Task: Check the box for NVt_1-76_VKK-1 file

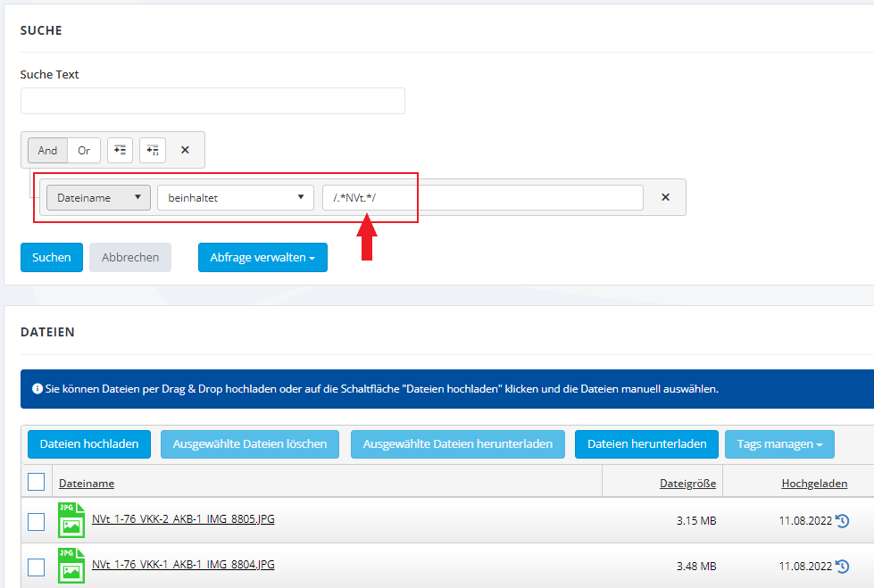Action: click(36, 567)
